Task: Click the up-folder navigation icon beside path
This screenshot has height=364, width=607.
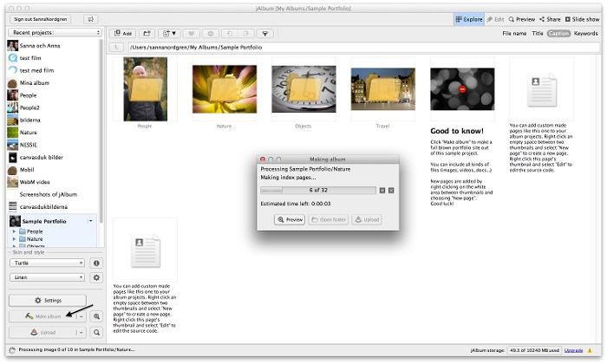Action: 117,47
